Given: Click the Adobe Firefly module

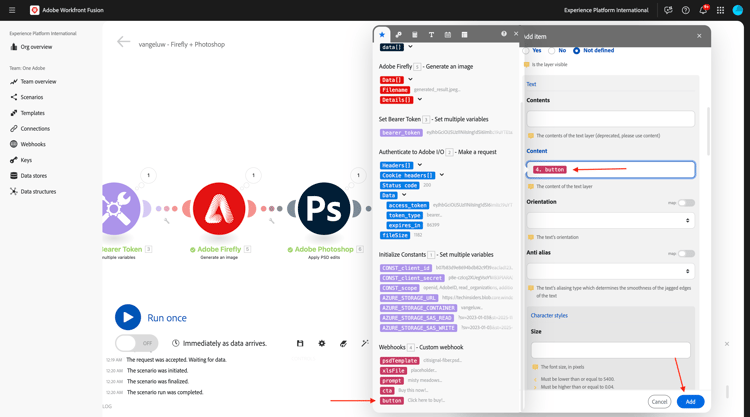Looking at the screenshot, I should (219, 208).
